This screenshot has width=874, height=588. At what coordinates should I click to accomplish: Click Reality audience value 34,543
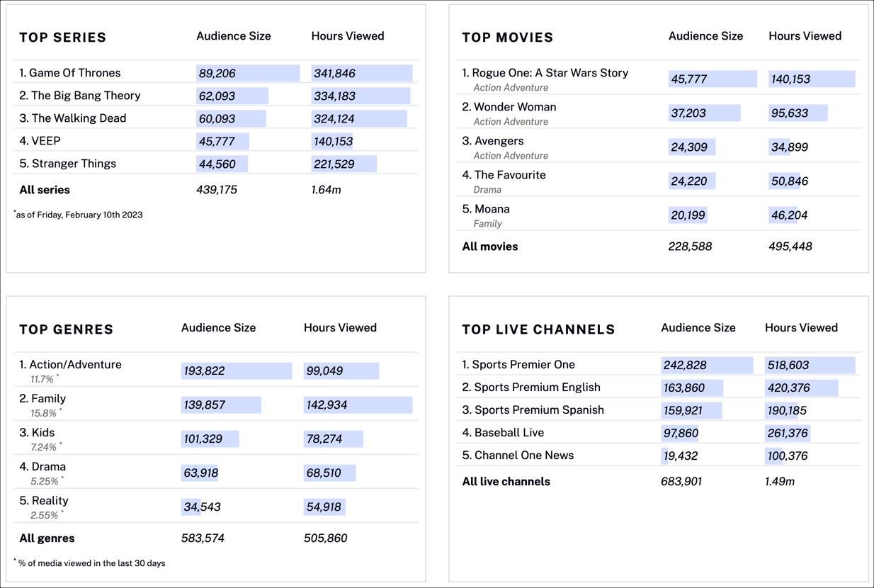[x=202, y=507]
